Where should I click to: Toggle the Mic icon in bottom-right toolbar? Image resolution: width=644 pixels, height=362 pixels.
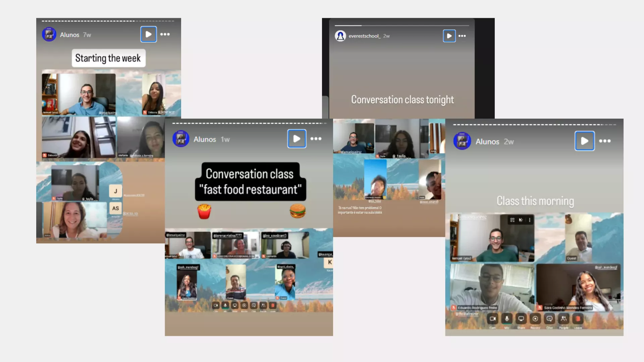(x=507, y=319)
